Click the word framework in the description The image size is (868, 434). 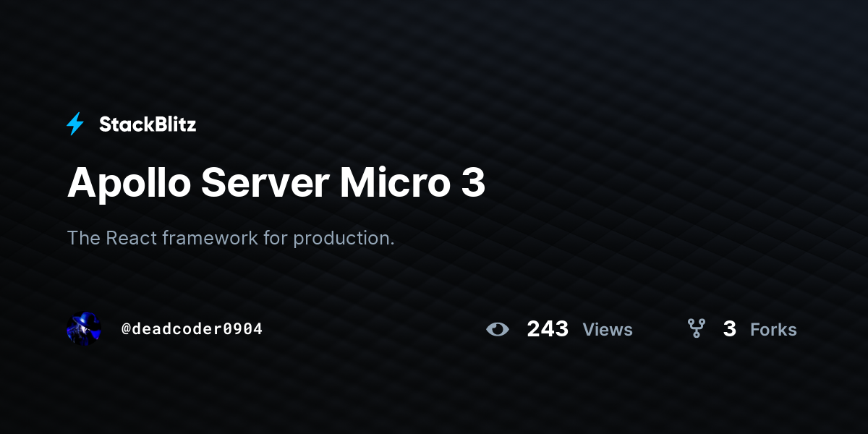coord(208,238)
